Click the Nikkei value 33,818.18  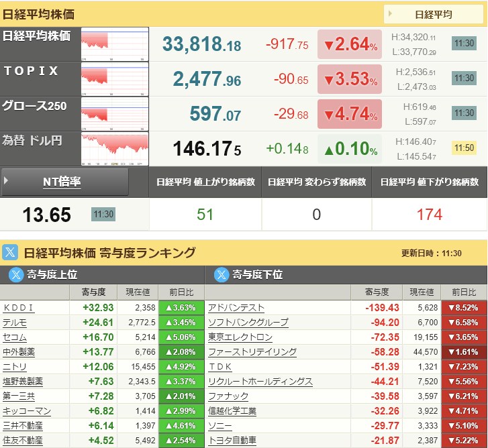201,44
